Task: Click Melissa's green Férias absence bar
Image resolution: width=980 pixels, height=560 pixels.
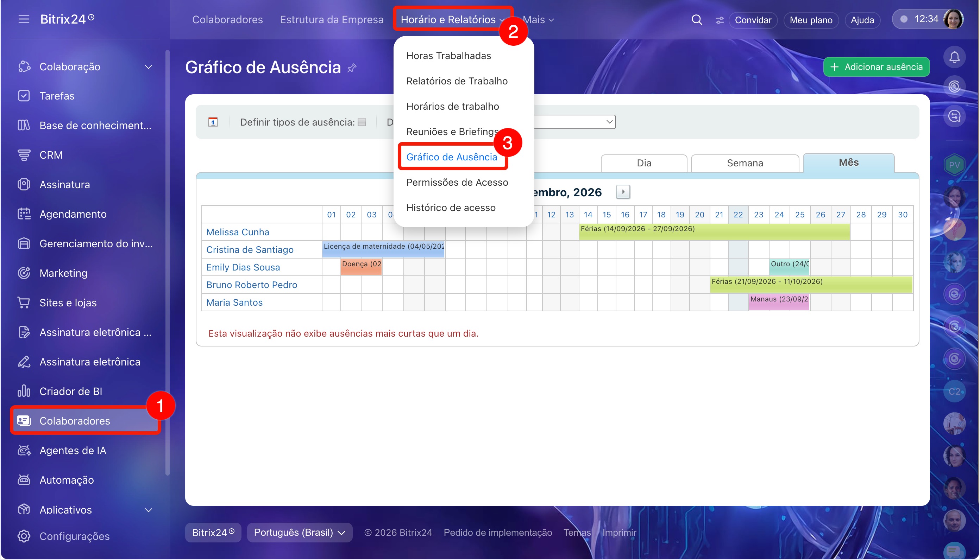Action: (x=714, y=232)
